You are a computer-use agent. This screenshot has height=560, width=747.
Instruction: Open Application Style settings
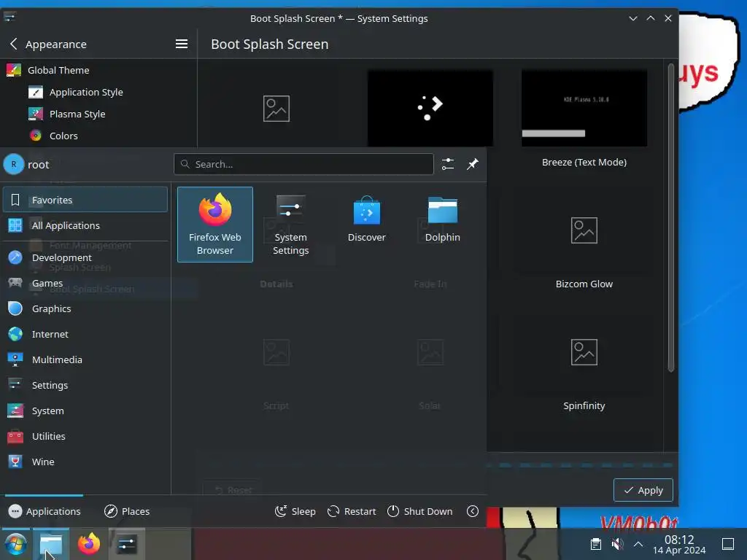tap(98, 92)
